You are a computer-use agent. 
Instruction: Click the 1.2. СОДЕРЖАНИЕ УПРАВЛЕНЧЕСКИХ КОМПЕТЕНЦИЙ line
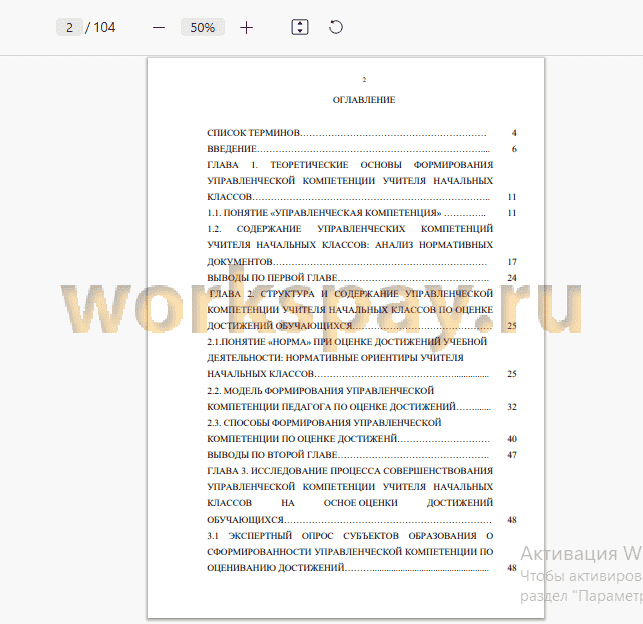click(350, 229)
